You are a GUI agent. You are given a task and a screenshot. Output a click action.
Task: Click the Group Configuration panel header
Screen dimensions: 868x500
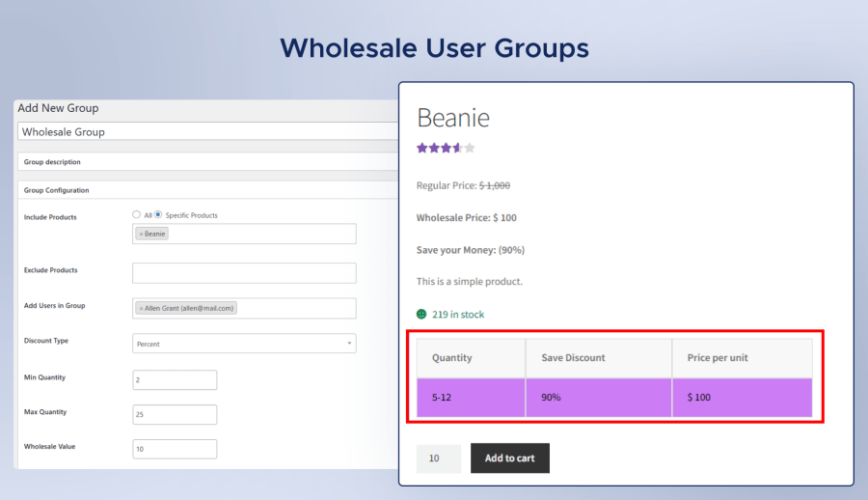(208, 190)
